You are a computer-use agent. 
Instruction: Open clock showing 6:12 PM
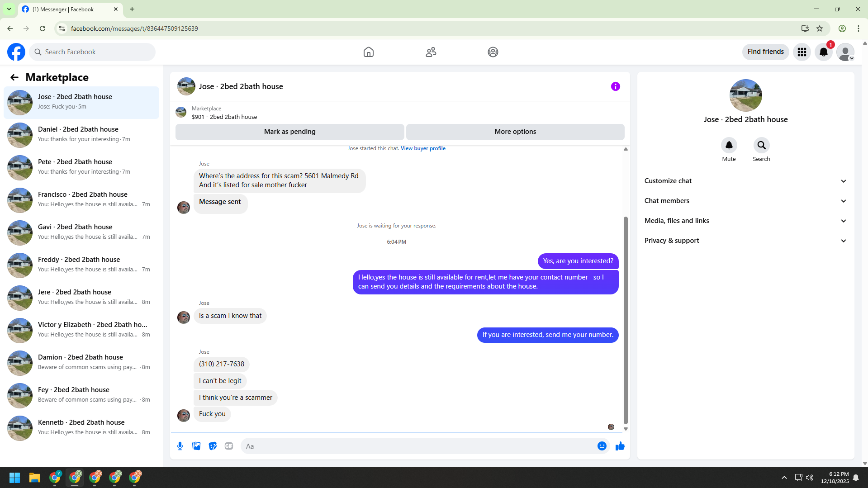pyautogui.click(x=835, y=478)
